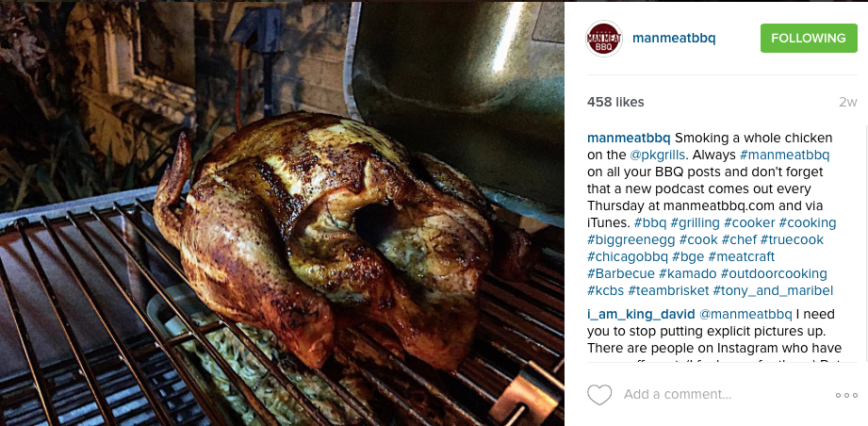The width and height of the screenshot is (868, 426).
Task: Click the heart like icon
Action: 599,395
